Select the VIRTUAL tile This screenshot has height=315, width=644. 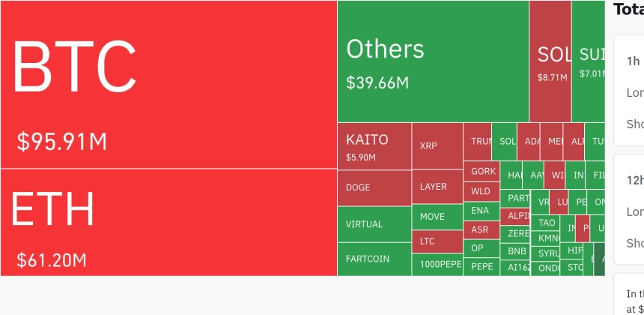[374, 224]
